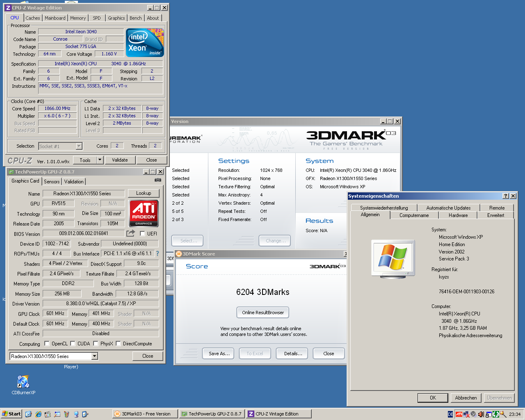Click the Intel Xeon inside logo in CPU-Z
The width and height of the screenshot is (525, 420).
(x=145, y=43)
